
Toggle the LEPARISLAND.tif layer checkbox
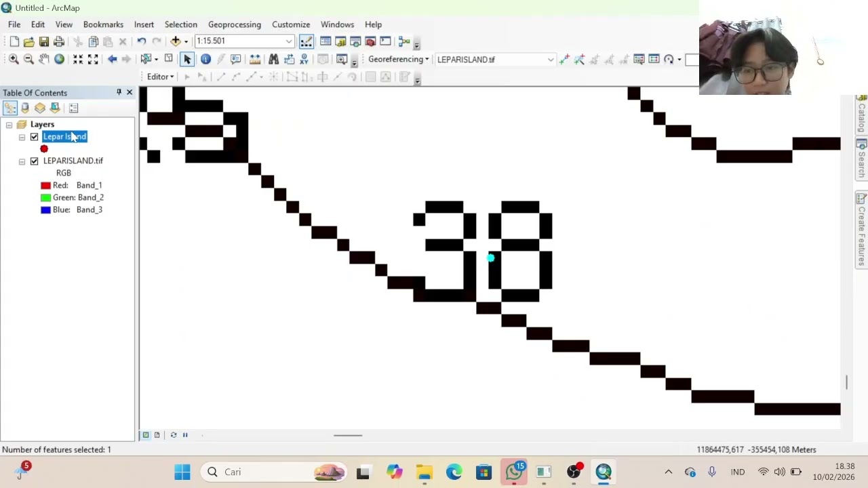tap(34, 161)
